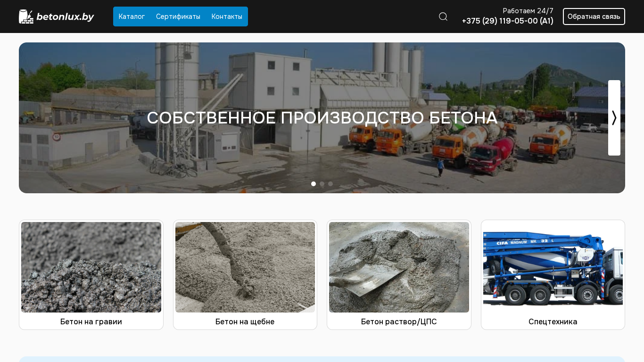Select the third carousel dot
644x362 pixels.
coord(330,184)
